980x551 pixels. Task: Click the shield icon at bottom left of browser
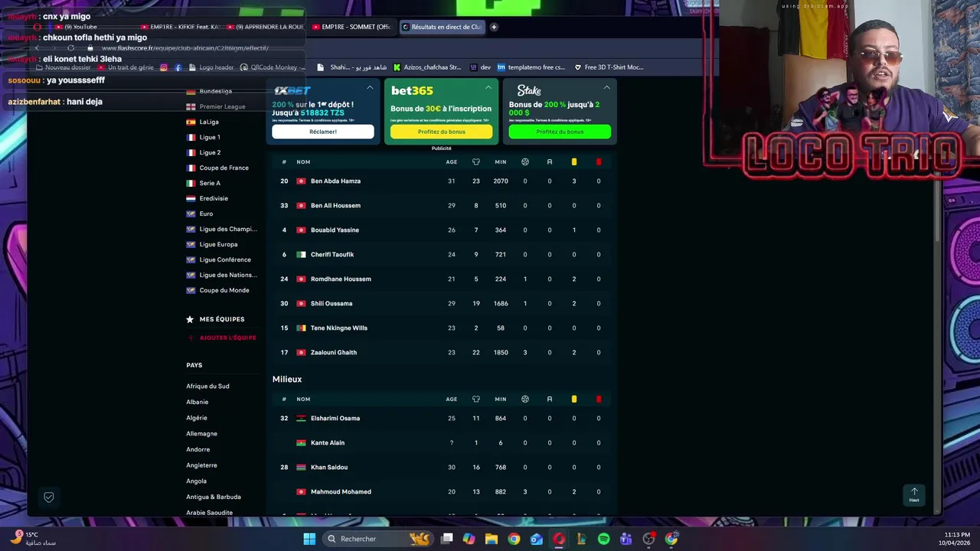(49, 497)
